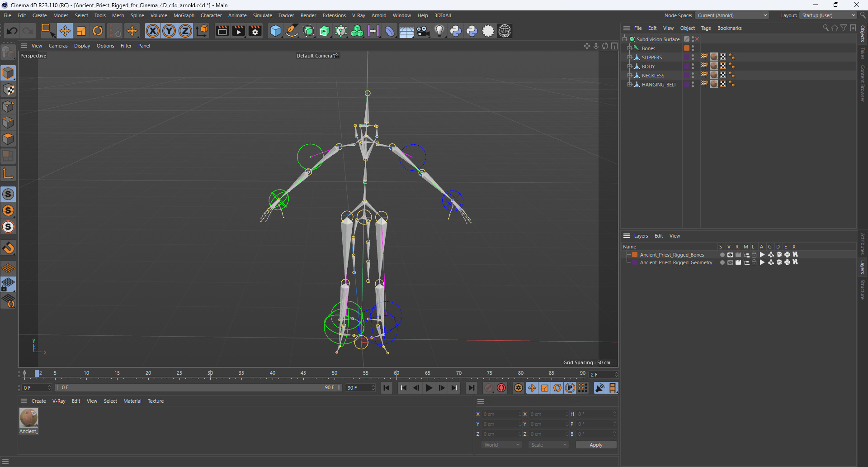Open Layers panel Edit menu
Screen dimensions: 868x467
pos(659,236)
